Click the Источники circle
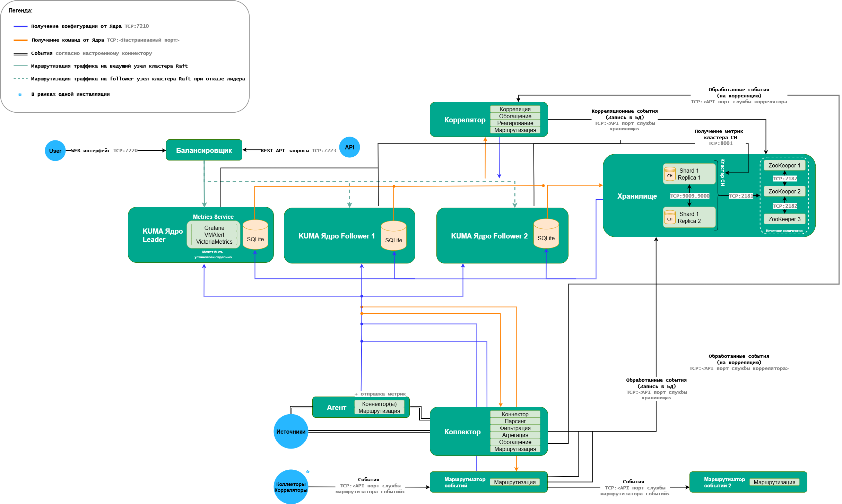Screen dimensions: 842x504 point(290,432)
